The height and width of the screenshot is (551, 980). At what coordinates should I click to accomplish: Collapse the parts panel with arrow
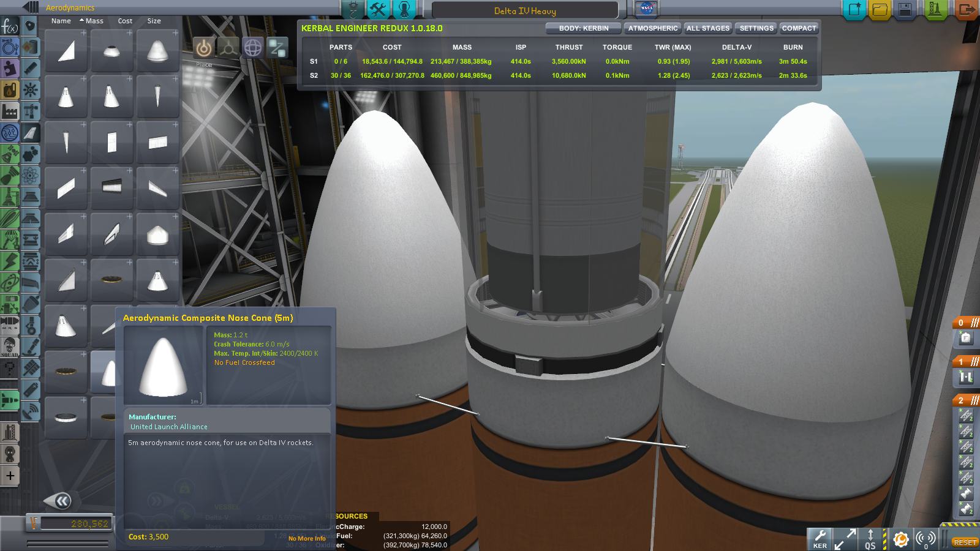pyautogui.click(x=30, y=7)
